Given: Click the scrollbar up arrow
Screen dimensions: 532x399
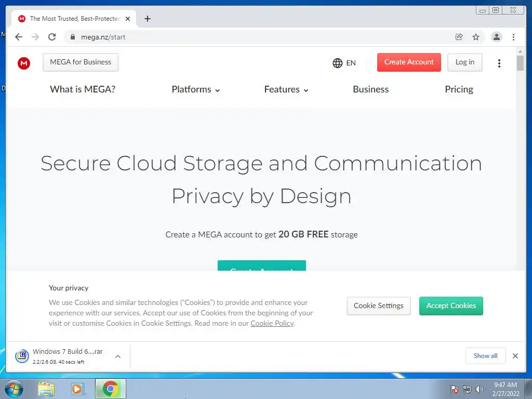Looking at the screenshot, I should 520,51.
